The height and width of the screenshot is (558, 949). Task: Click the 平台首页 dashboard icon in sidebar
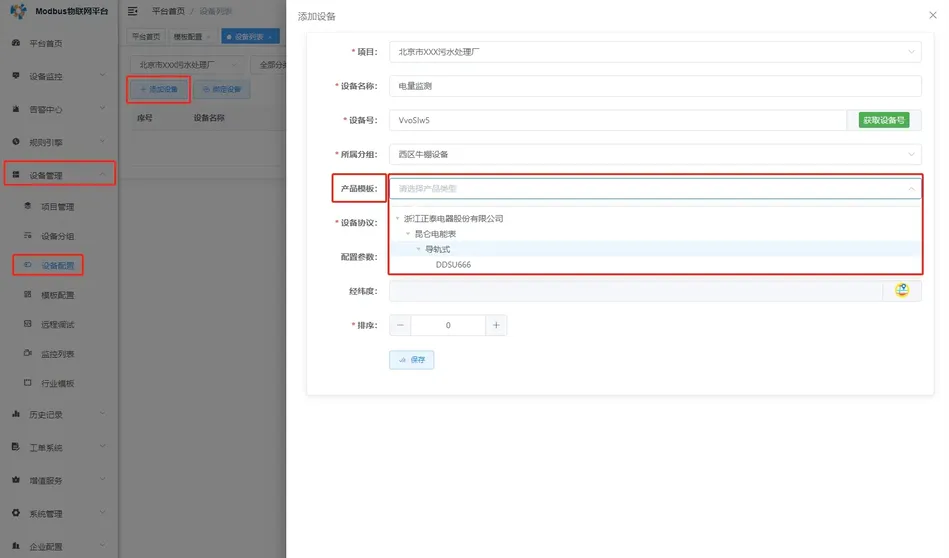pyautogui.click(x=15, y=44)
